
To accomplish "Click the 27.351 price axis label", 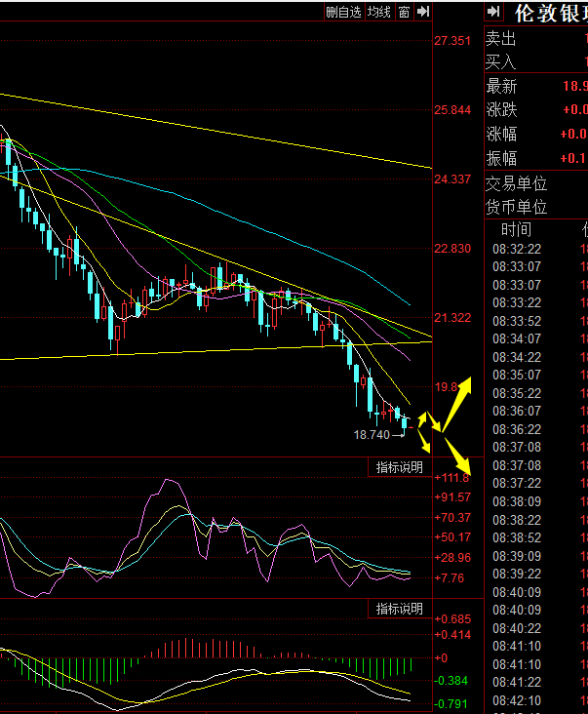I will tap(452, 41).
